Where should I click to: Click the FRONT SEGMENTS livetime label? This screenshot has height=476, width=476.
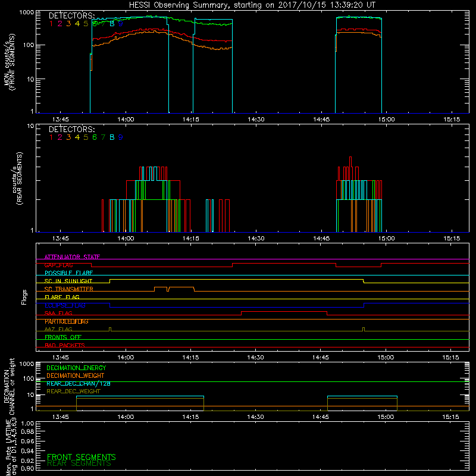coord(82,457)
